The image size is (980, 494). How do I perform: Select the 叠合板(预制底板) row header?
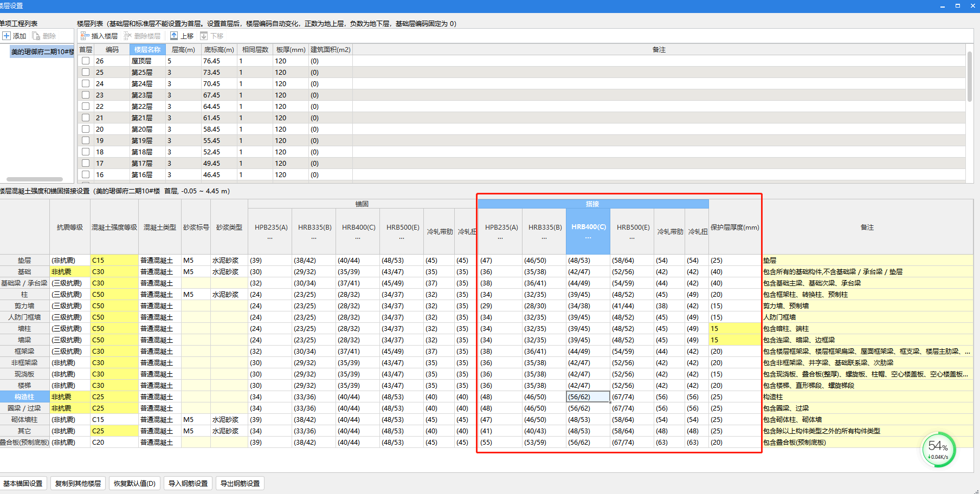pos(24,443)
